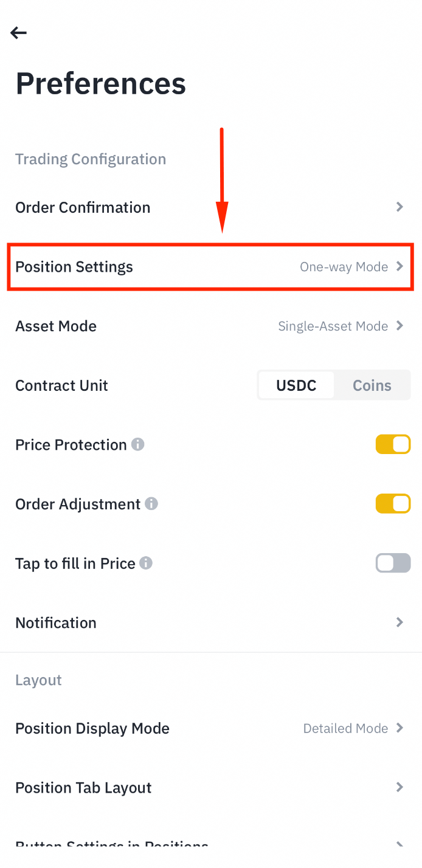This screenshot has height=868, width=422.
Task: Click the info icon beside Order Adjustment
Action: [x=152, y=503]
